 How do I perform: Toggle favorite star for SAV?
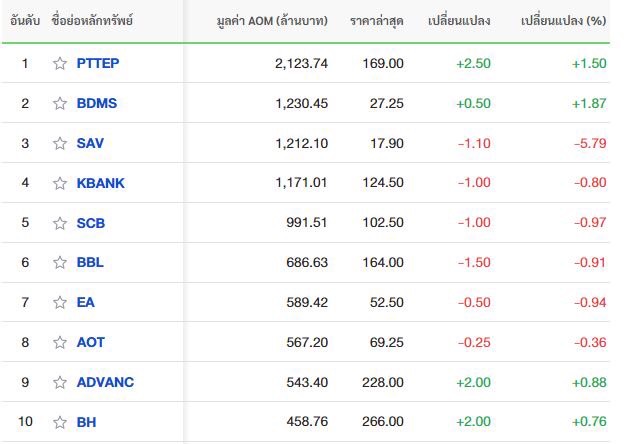point(60,143)
